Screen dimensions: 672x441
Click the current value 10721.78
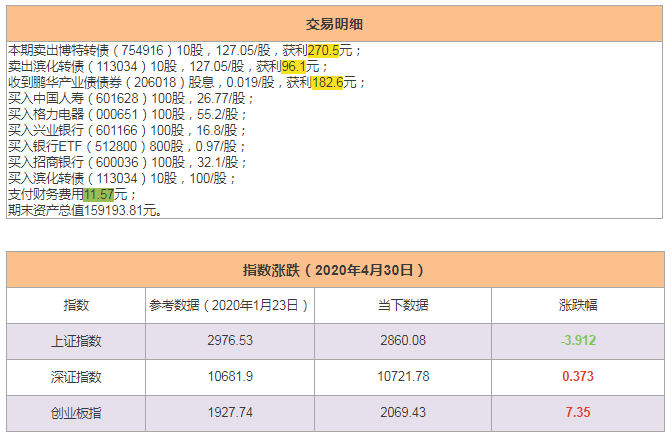tap(403, 376)
